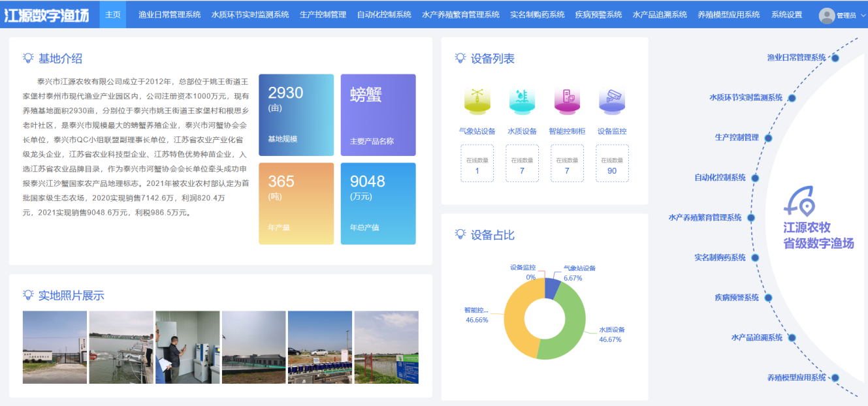Screen dimensions: 868x406
Task: Click 生产控制管理 link on the arc
Action: tap(737, 137)
